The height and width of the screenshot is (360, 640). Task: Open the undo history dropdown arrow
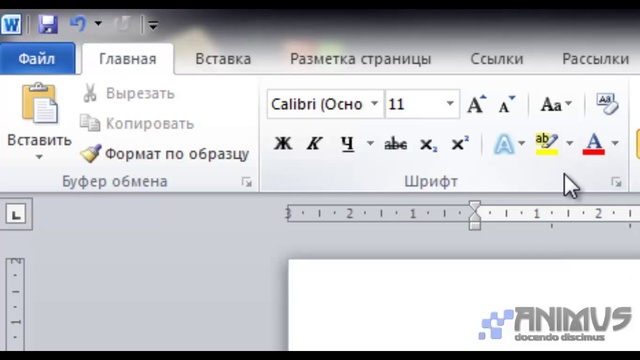point(98,24)
